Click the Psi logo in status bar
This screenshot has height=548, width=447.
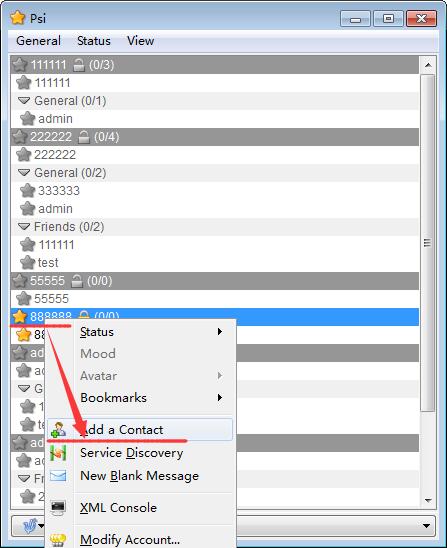click(30, 526)
